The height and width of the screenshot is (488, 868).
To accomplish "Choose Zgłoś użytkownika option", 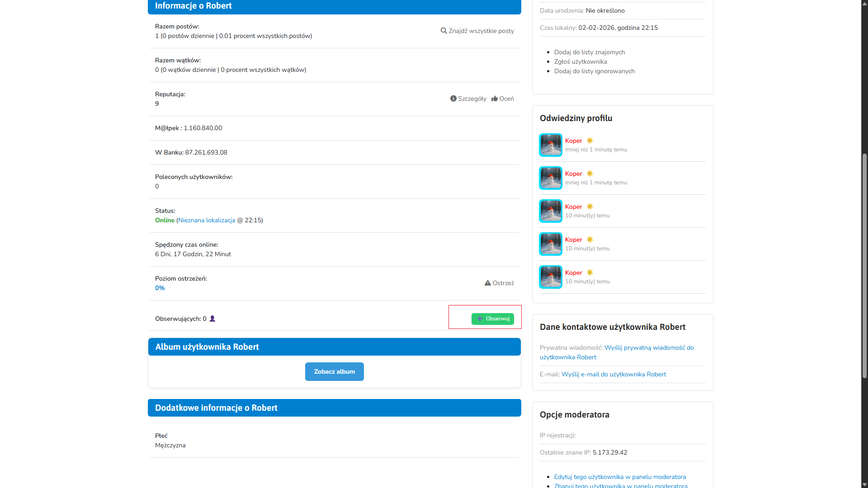I will point(580,61).
